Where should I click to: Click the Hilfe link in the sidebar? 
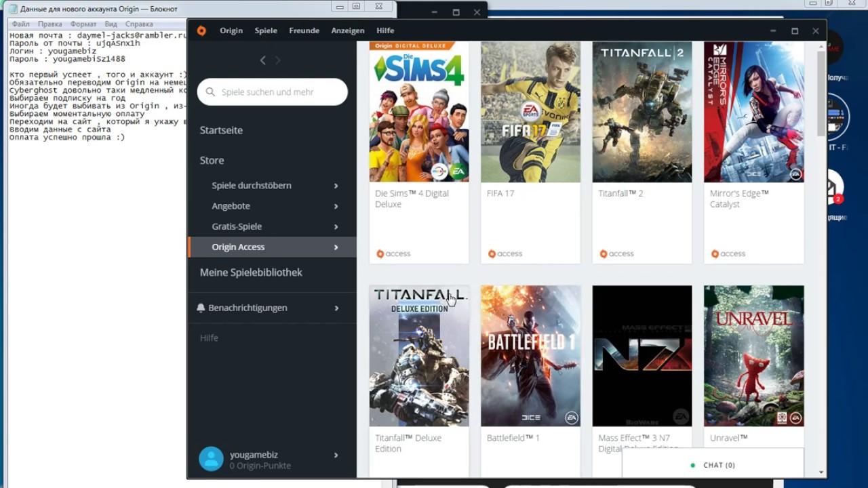coord(209,338)
